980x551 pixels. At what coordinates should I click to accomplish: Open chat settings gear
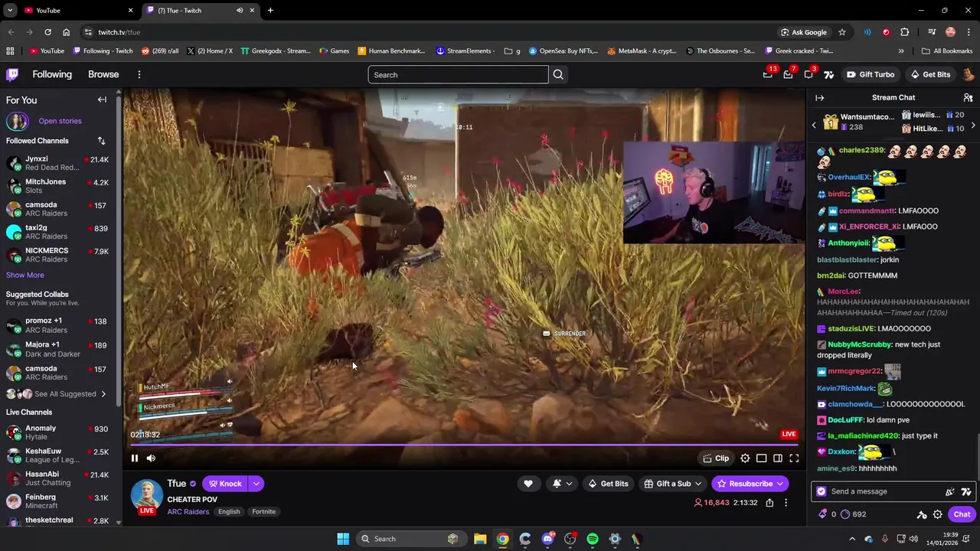coord(937,514)
